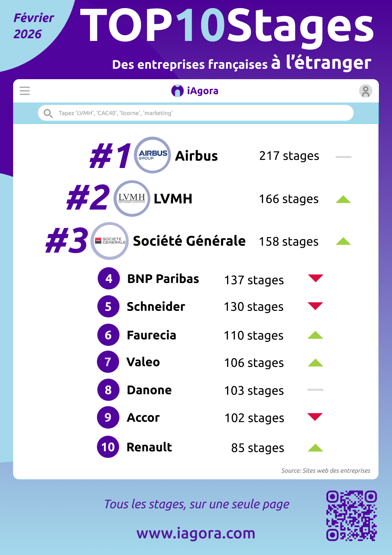Viewport: 392px width, 555px height.
Task: Click the Février 2026 date label
Action: click(34, 26)
